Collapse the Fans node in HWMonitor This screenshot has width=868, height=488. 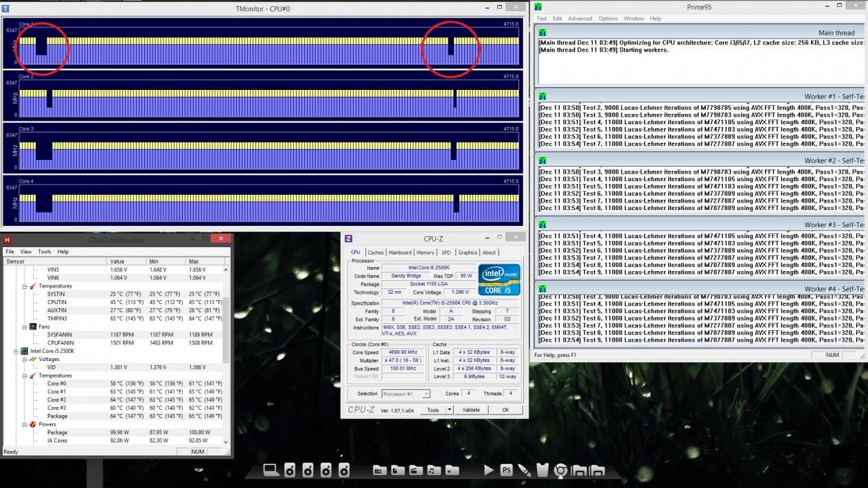tap(25, 327)
